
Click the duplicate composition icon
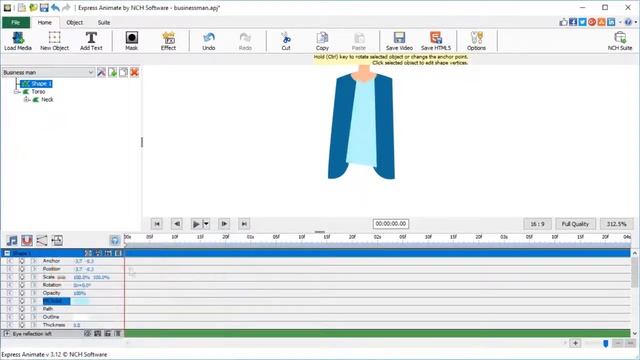tap(123, 72)
